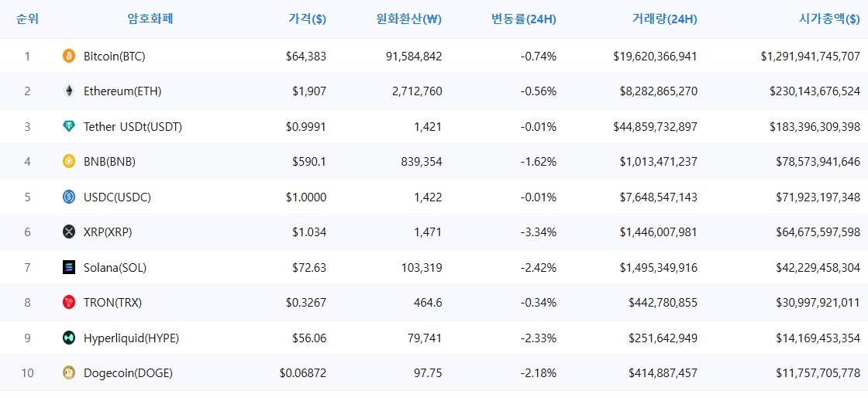Click the Solana logo icon
The height and width of the screenshot is (398, 868).
pos(69,268)
